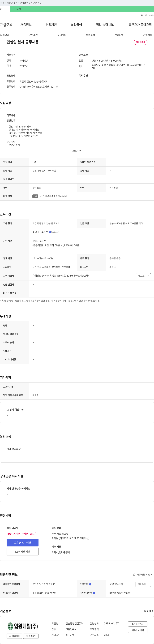Jump to 우대사항 section tab
The image size is (154, 644).
pyautogui.click(x=62, y=35)
